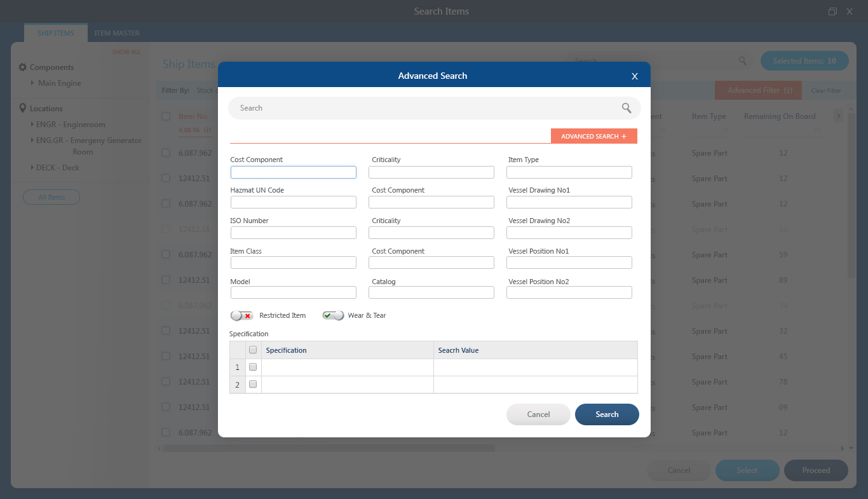Image resolution: width=868 pixels, height=499 pixels.
Task: Click the Locations pin icon
Action: (23, 108)
